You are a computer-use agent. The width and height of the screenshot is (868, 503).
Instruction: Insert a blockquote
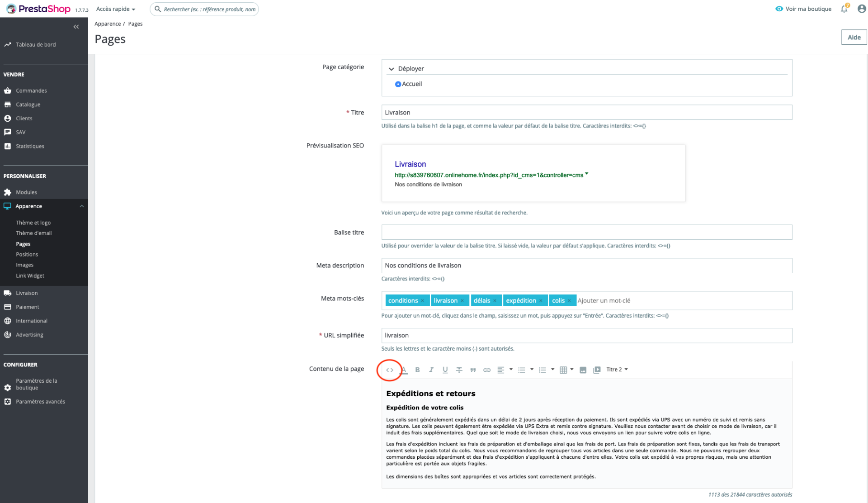click(473, 370)
